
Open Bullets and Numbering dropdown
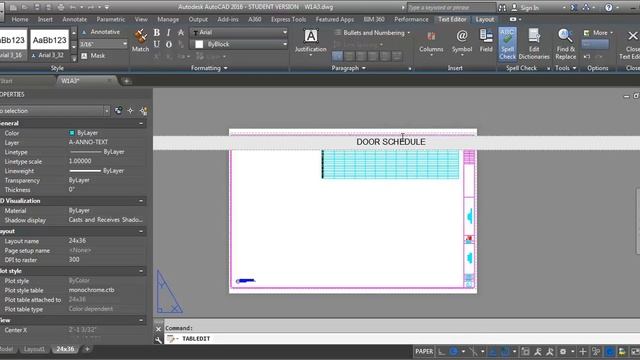click(372, 33)
